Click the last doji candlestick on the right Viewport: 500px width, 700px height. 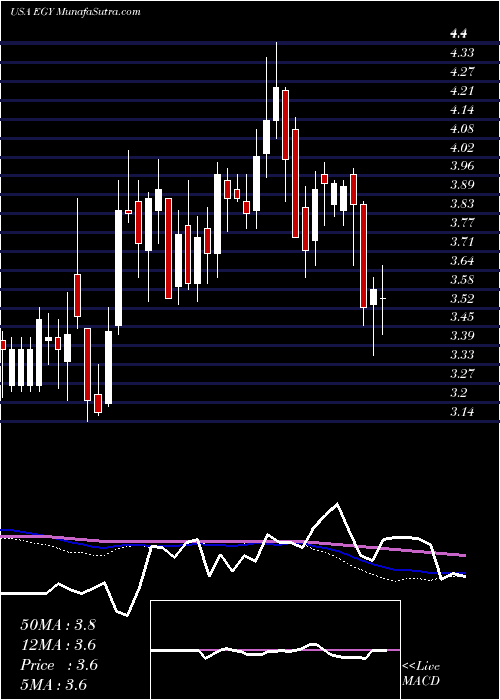coord(383,300)
